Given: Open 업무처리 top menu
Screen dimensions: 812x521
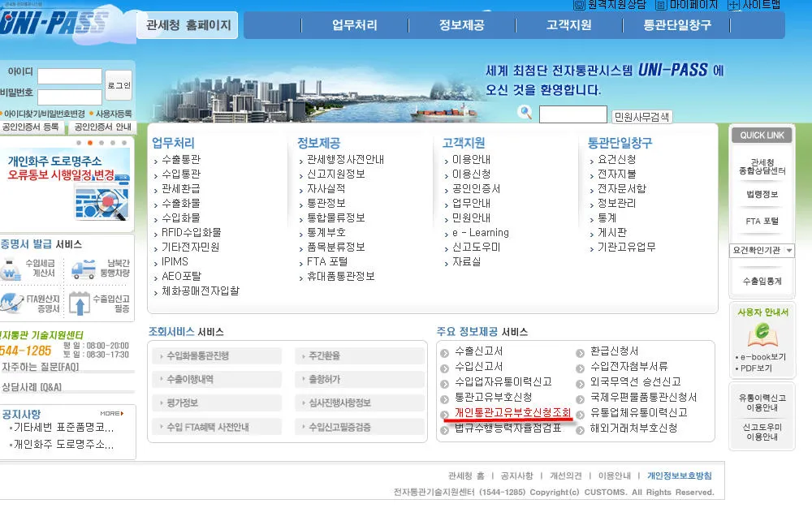Looking at the screenshot, I should [x=355, y=25].
